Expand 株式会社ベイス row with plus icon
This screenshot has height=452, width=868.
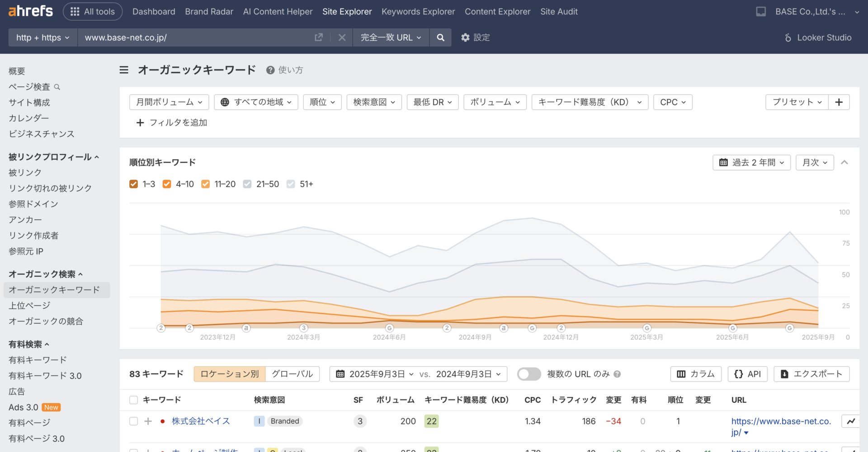[148, 421]
